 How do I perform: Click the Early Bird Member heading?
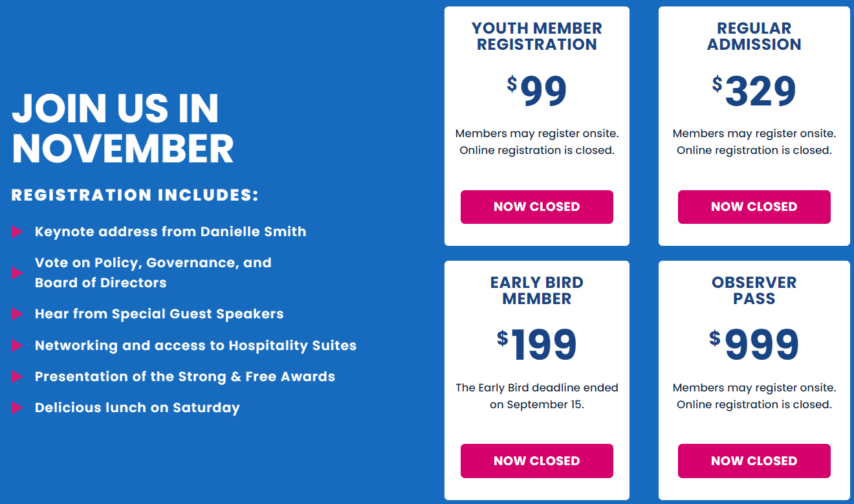point(537,291)
